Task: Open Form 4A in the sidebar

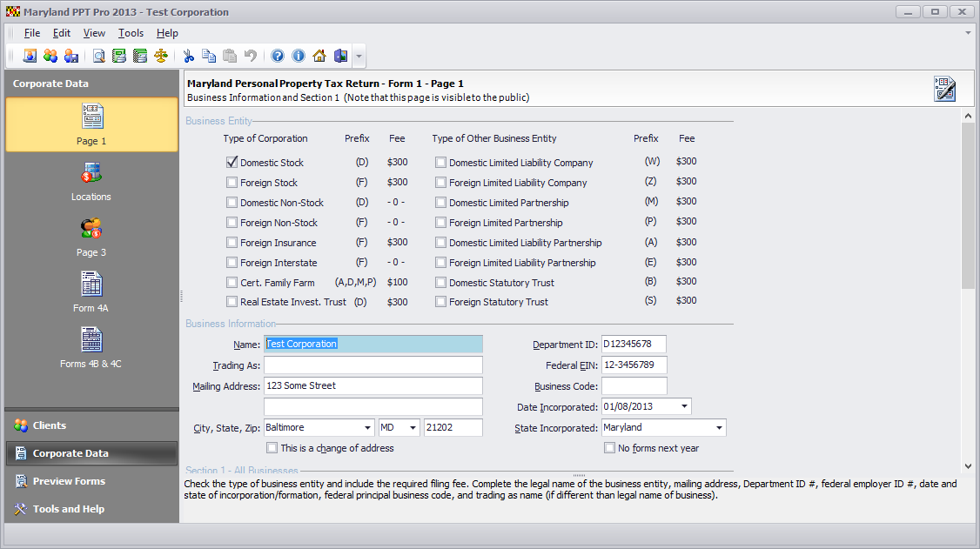Action: 91,292
